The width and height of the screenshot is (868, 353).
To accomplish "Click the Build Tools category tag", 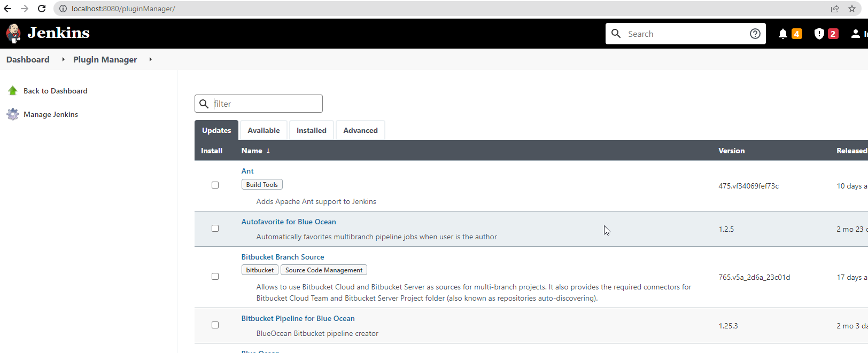I will coord(262,184).
